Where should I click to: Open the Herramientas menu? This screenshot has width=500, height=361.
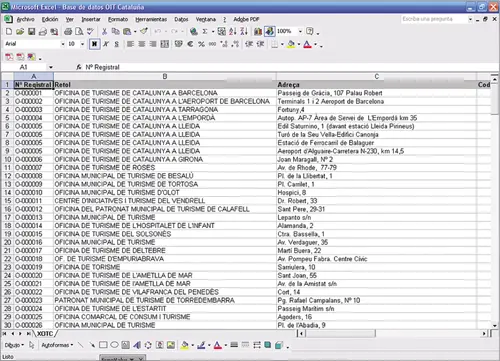coord(151,19)
